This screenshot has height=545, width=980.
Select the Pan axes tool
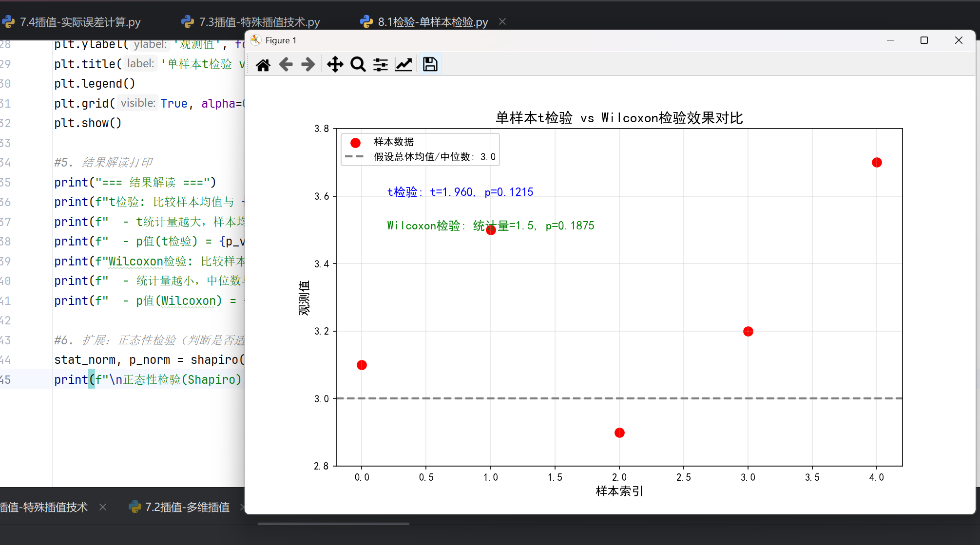click(x=335, y=64)
